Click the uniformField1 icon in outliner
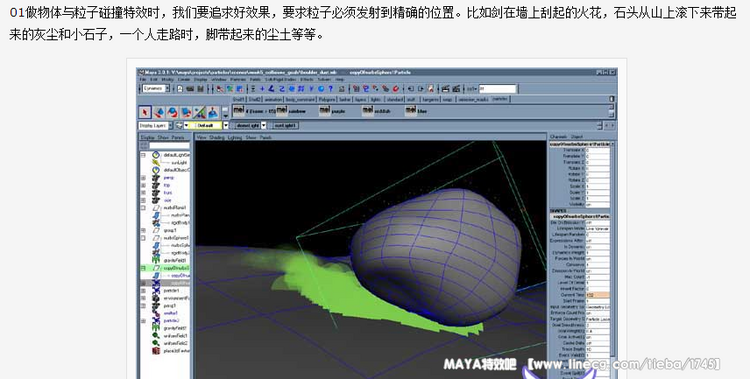750x379 pixels. [156, 336]
